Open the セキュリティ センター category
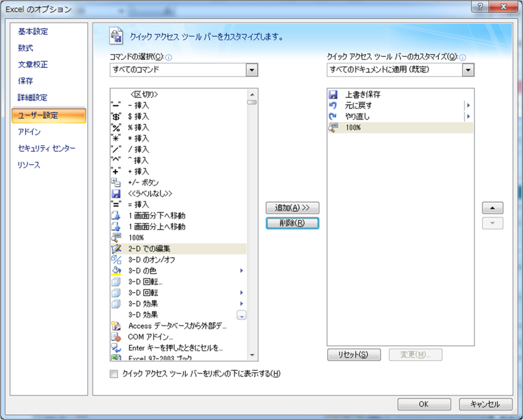 pos(46,149)
